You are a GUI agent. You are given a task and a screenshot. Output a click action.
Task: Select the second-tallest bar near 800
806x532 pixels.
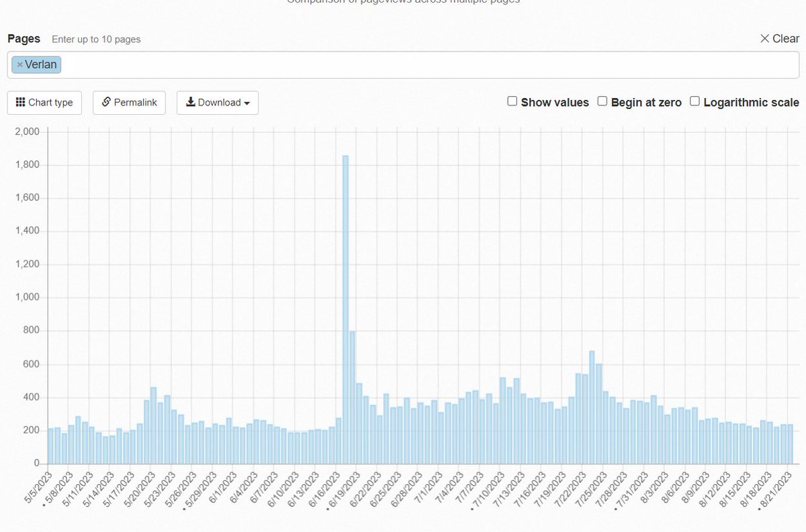[352, 397]
